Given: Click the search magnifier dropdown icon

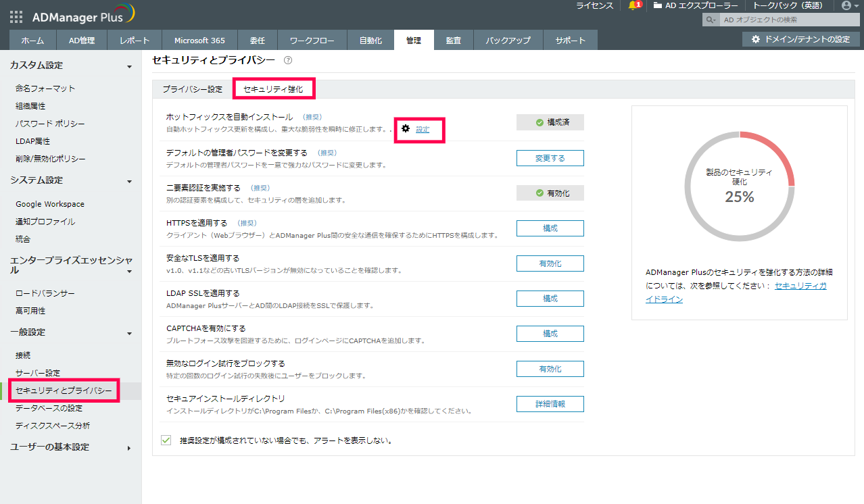Looking at the screenshot, I should [x=711, y=20].
